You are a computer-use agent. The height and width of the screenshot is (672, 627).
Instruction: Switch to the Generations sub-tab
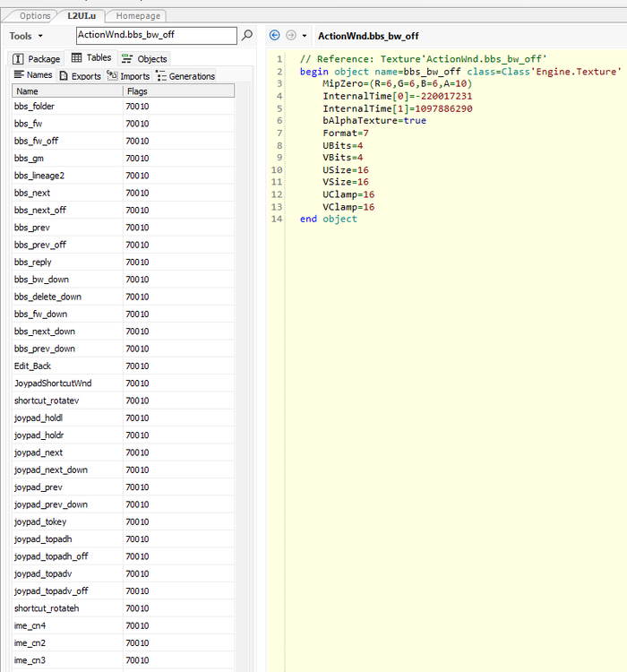(x=185, y=76)
